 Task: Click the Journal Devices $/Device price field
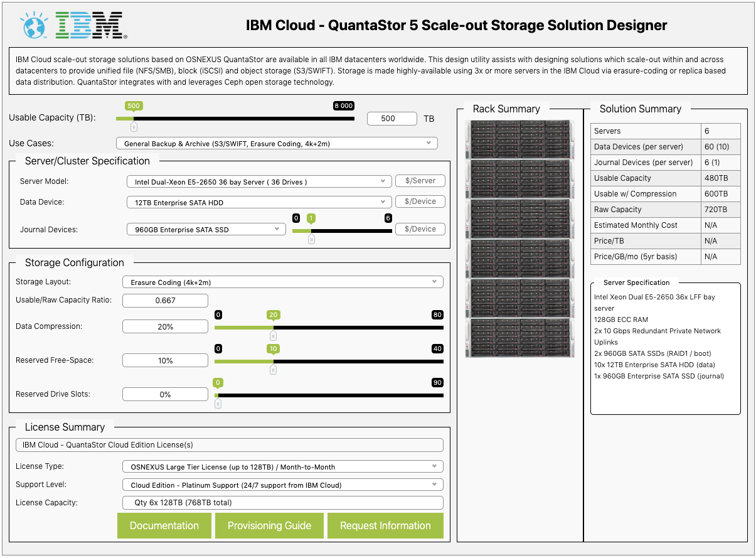point(420,229)
